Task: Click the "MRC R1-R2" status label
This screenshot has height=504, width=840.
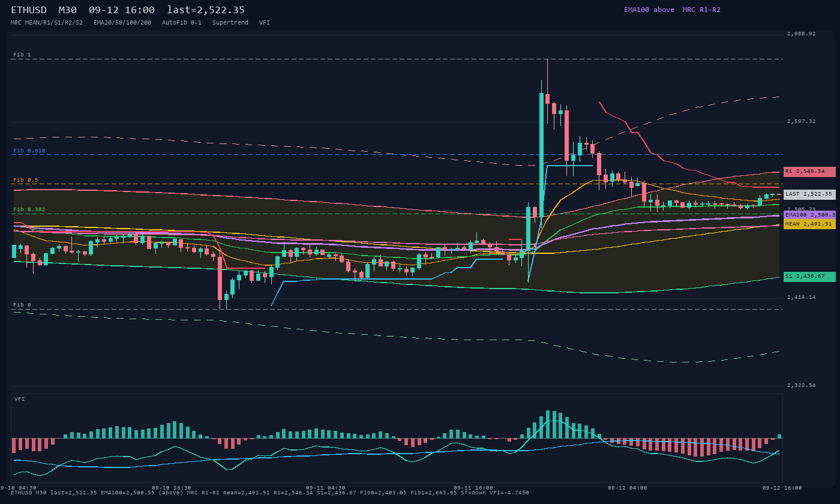Action: point(701,10)
